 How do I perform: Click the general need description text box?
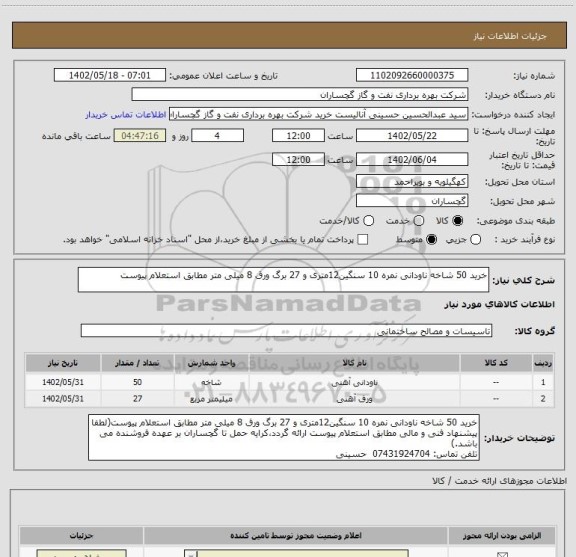(283, 280)
